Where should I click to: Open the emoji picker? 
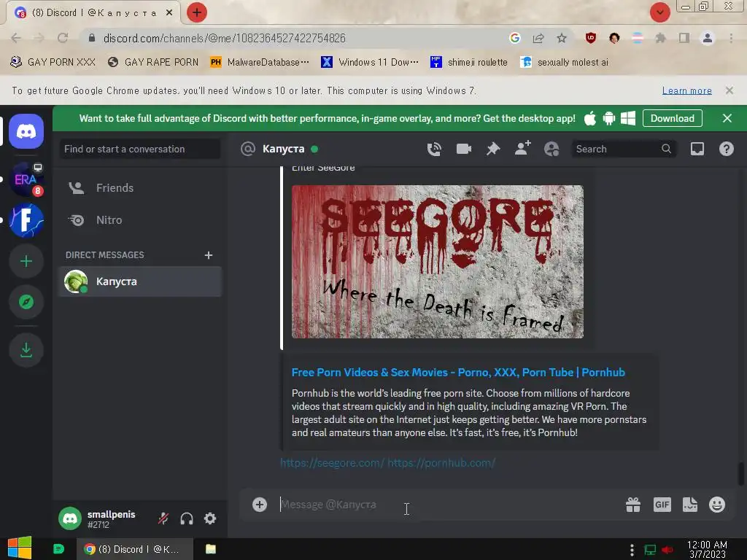[x=717, y=505]
